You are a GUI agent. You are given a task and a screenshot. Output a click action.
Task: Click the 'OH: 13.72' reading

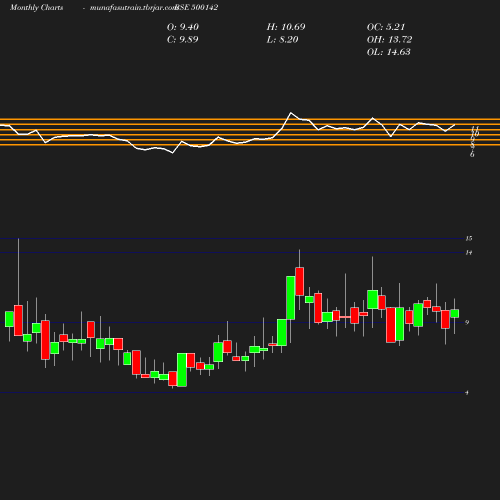(389, 39)
